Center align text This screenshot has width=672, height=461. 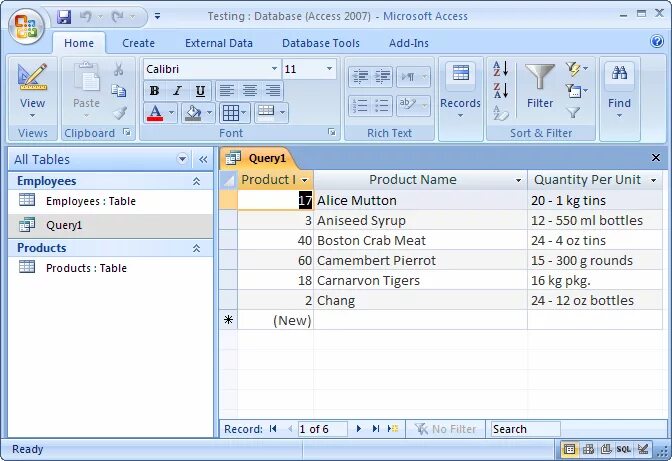[250, 91]
